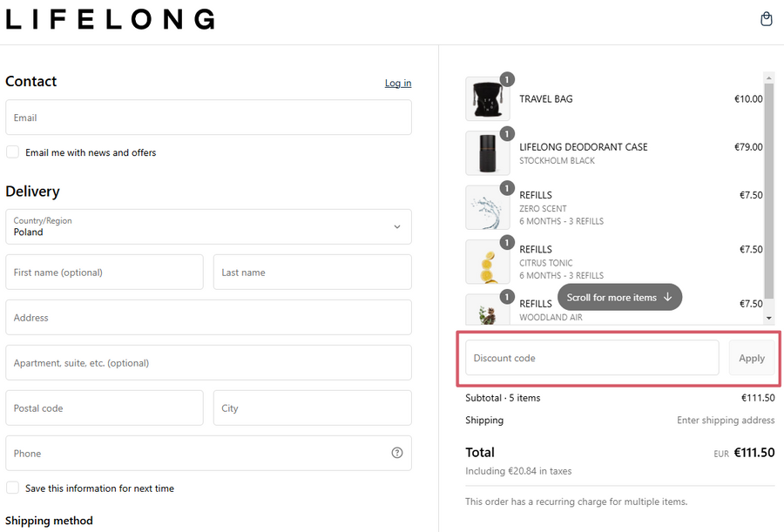This screenshot has width=784, height=532.
Task: Click the Citrus Tonic refills thumbnail
Action: coord(488,261)
